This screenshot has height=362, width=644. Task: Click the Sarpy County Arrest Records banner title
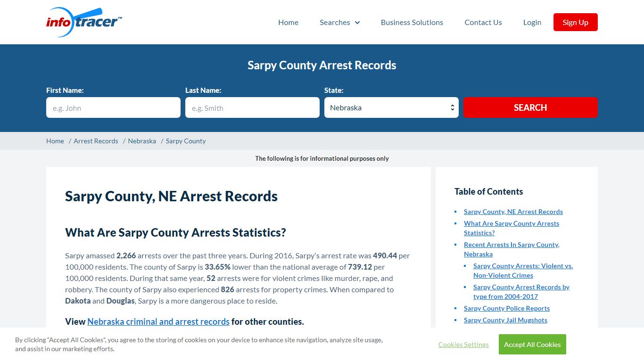(x=322, y=65)
